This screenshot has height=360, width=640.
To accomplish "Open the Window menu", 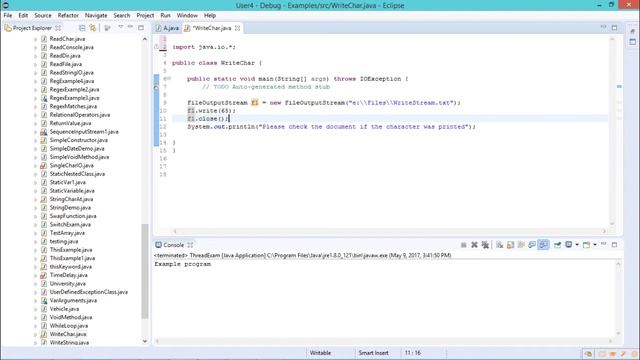I will (x=187, y=15).
